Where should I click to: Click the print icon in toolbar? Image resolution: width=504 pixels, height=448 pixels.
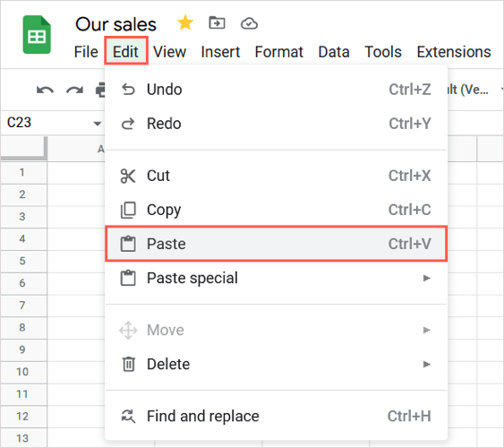pyautogui.click(x=100, y=90)
